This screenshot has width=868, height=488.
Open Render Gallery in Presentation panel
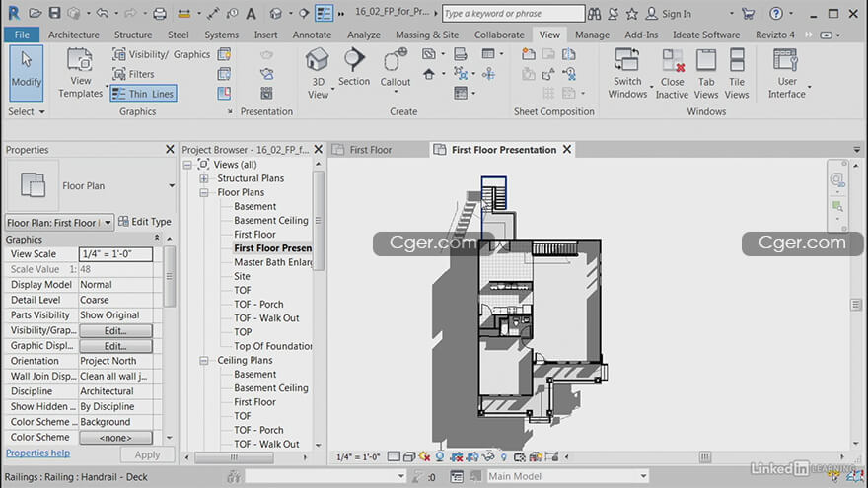pos(266,93)
